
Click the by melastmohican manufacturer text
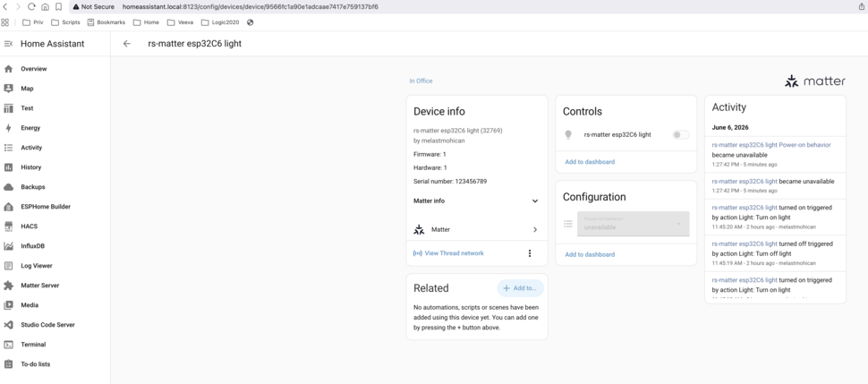pyautogui.click(x=439, y=141)
